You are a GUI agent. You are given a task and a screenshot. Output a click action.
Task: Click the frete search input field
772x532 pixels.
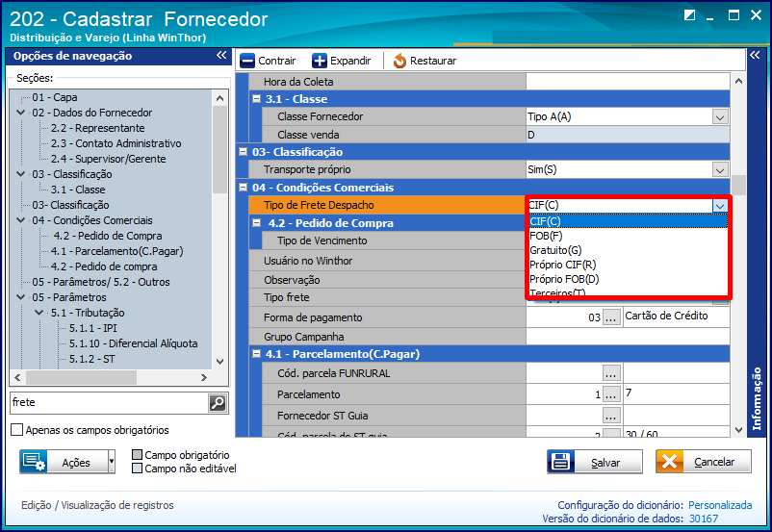110,402
